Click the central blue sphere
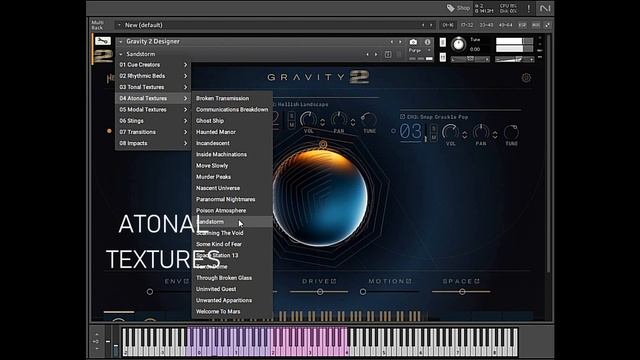Viewport: 640px width, 360px height. click(x=320, y=198)
